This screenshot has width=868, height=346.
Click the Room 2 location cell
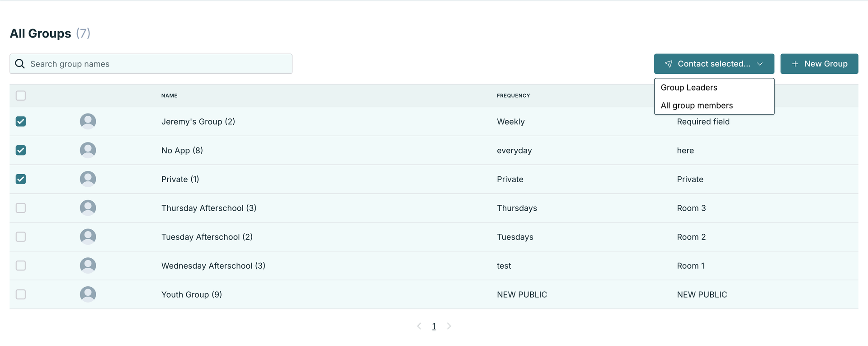pos(691,237)
